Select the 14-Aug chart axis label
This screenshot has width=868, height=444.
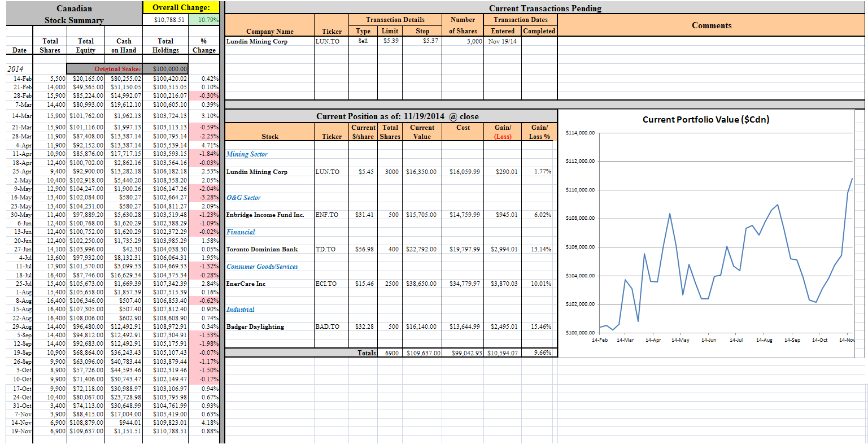764,340
